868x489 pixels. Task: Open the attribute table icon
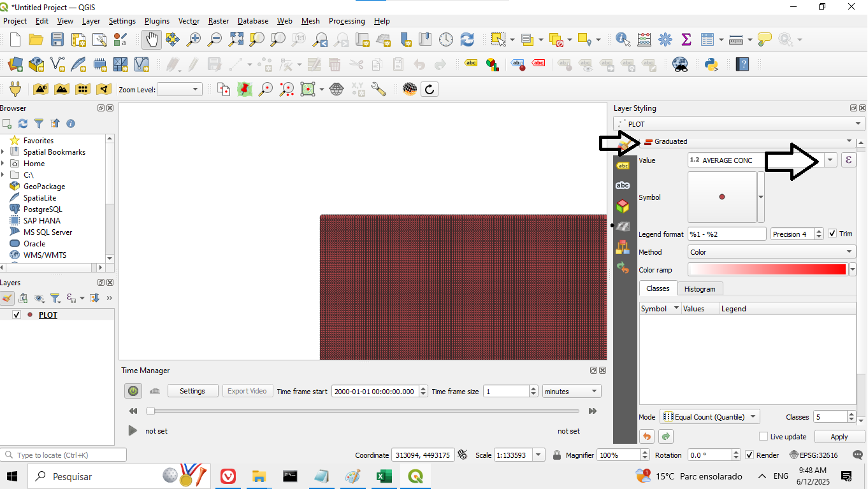tap(707, 39)
